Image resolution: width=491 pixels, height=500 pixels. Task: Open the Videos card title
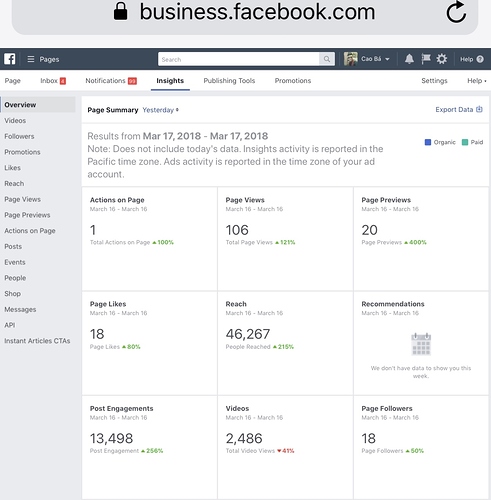237,408
